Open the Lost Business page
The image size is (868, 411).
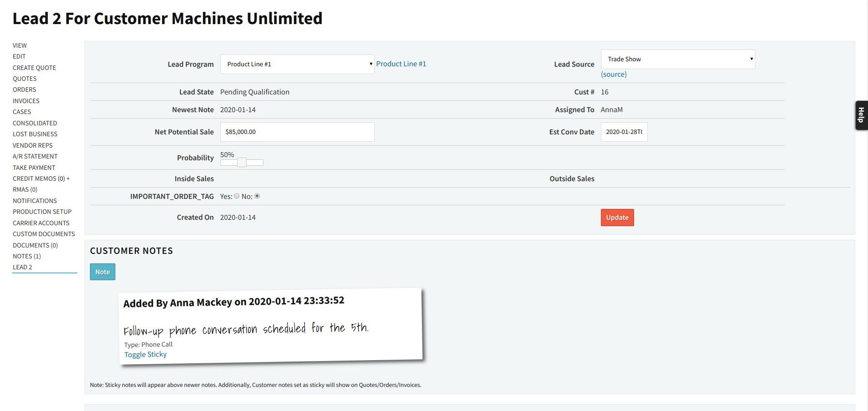(x=35, y=134)
